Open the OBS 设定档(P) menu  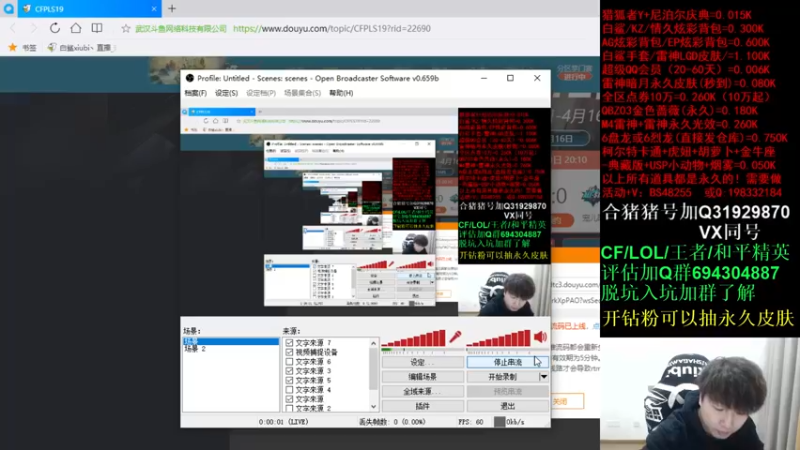point(261,93)
